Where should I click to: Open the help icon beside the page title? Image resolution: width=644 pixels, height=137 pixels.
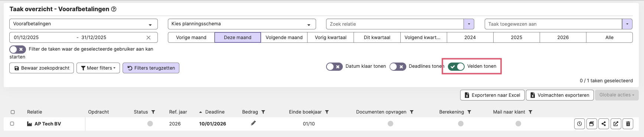tap(114, 9)
